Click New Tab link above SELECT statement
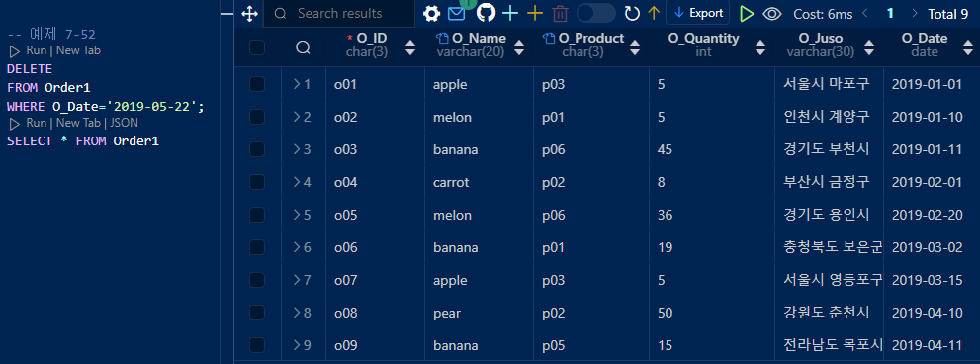The image size is (980, 364). coord(78,124)
